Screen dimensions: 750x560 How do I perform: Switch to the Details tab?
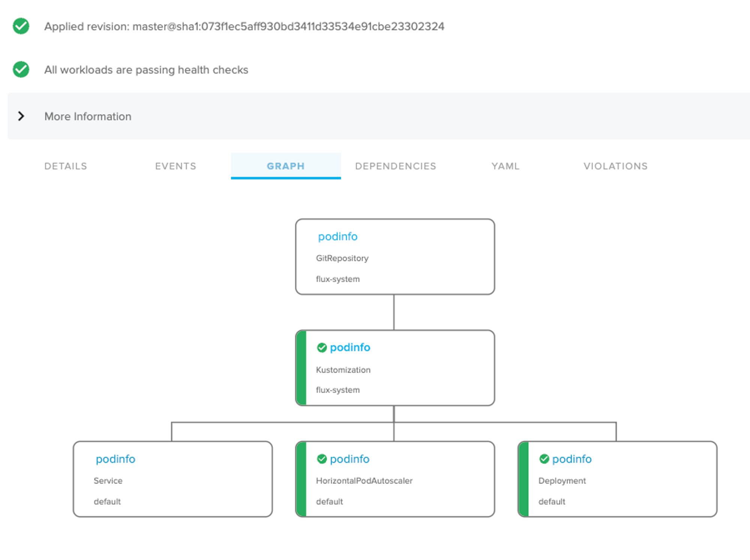(x=66, y=166)
